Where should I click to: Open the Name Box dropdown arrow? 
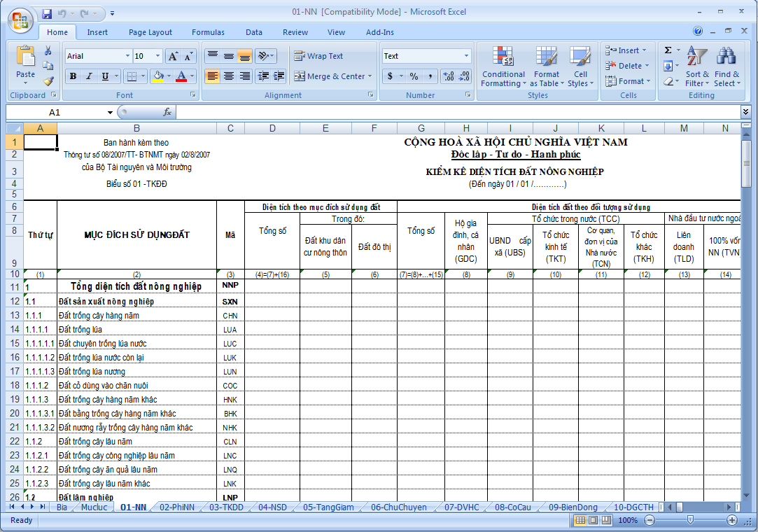[110, 112]
